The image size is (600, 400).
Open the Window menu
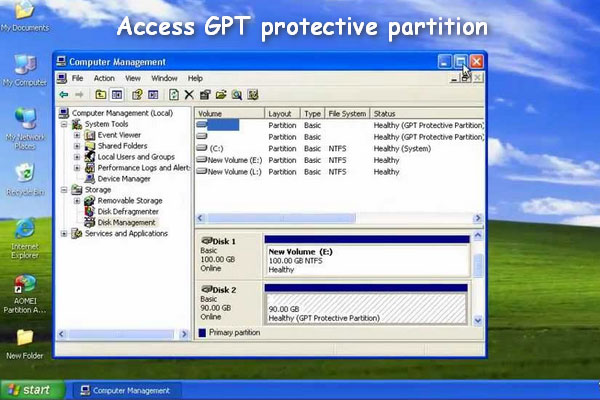tap(164, 78)
